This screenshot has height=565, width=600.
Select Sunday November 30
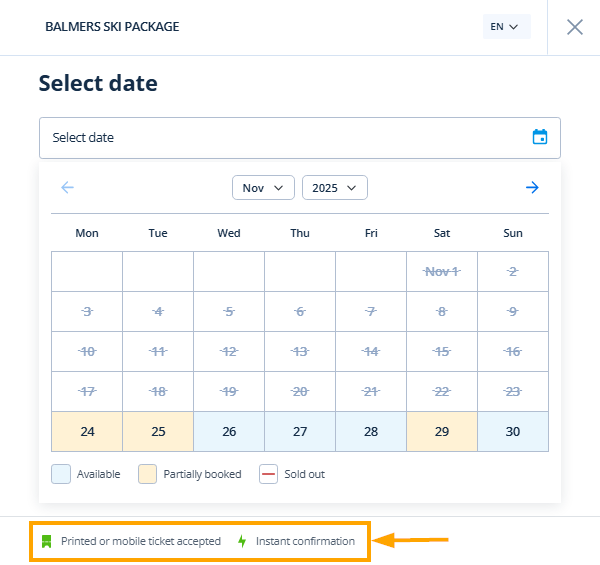(513, 431)
